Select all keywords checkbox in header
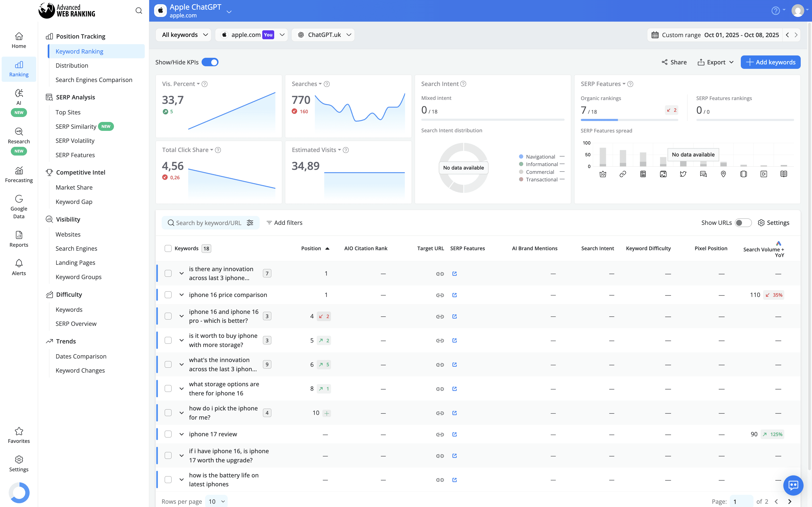 pos(168,249)
